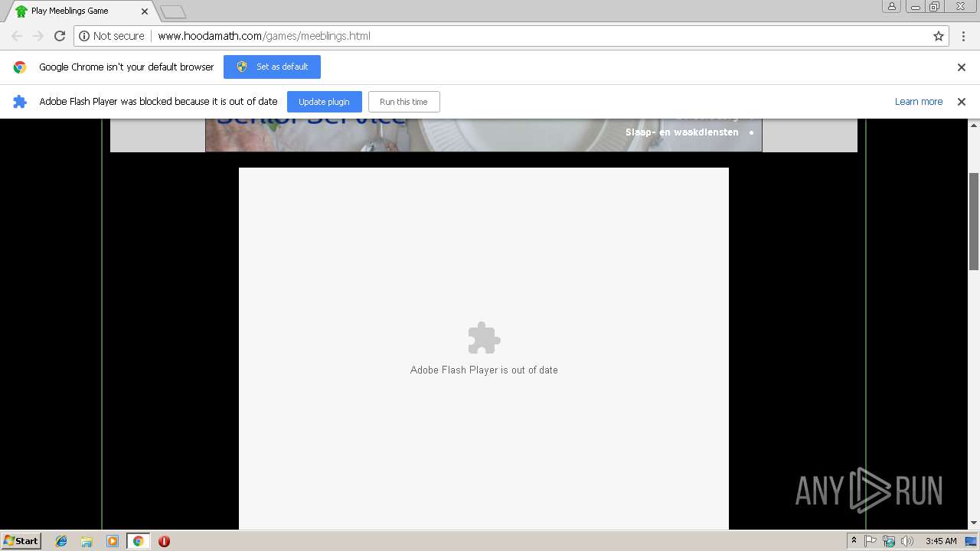Click the page vertical scrollbar thumb
Image resolution: width=980 pixels, height=551 pixels.
tap(974, 221)
